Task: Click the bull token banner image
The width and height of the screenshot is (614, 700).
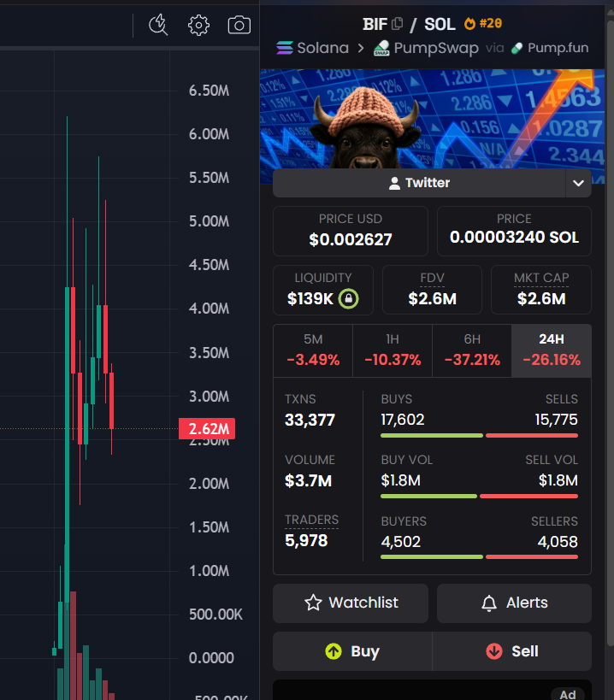Action: coord(432,119)
